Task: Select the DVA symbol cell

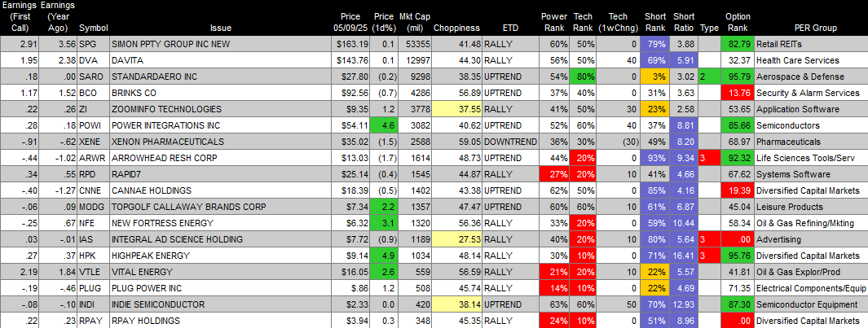Action: click(93, 60)
